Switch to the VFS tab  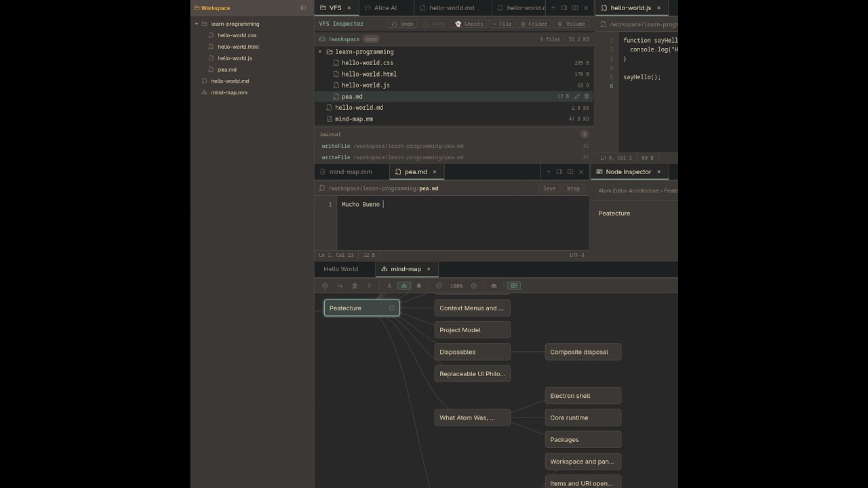coord(336,8)
